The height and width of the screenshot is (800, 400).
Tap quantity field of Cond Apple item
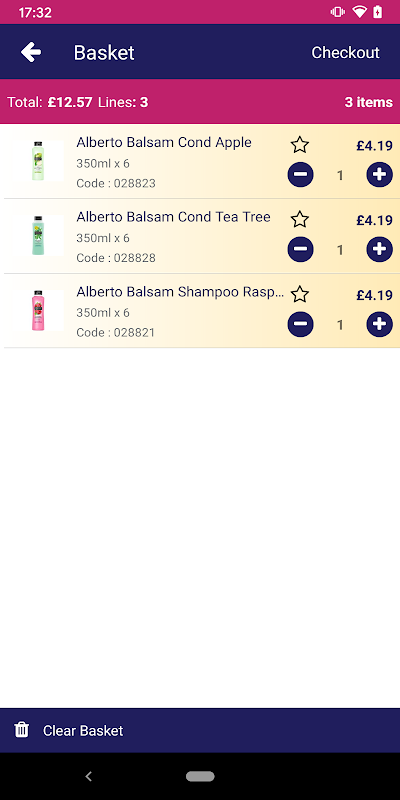(340, 176)
